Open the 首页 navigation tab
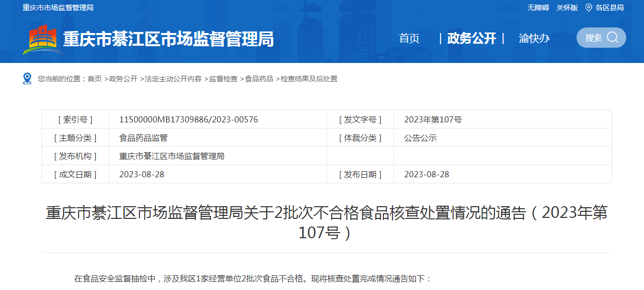This screenshot has height=290, width=644. 409,38
